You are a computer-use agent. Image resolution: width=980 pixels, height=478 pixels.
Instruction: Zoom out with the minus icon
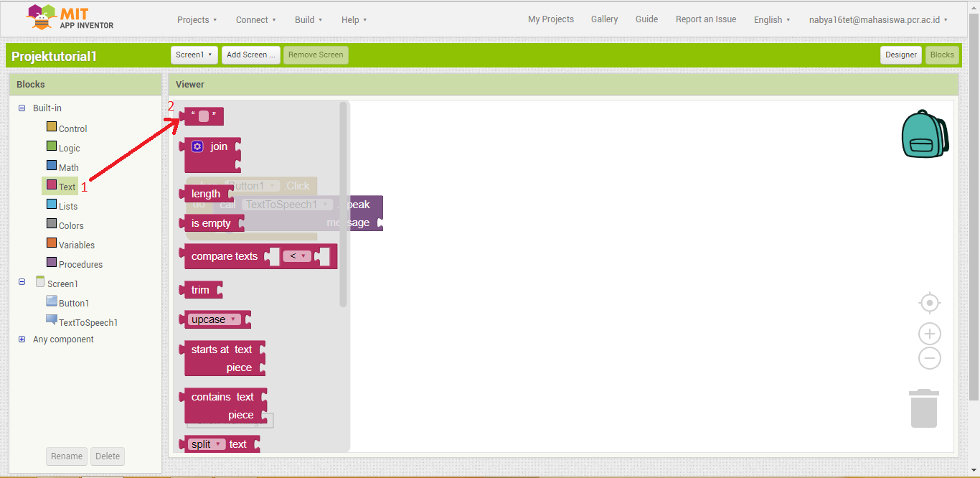pos(930,357)
